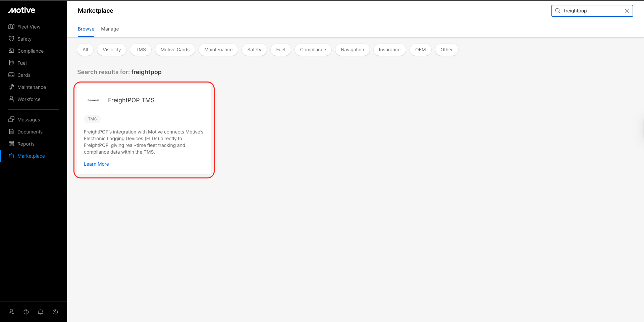Open Workforce label in sidebar

(x=29, y=99)
